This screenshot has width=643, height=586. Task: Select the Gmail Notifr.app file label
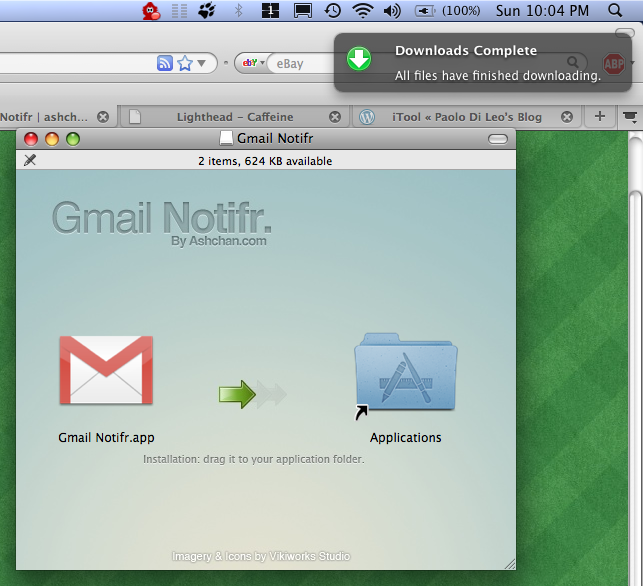click(106, 438)
